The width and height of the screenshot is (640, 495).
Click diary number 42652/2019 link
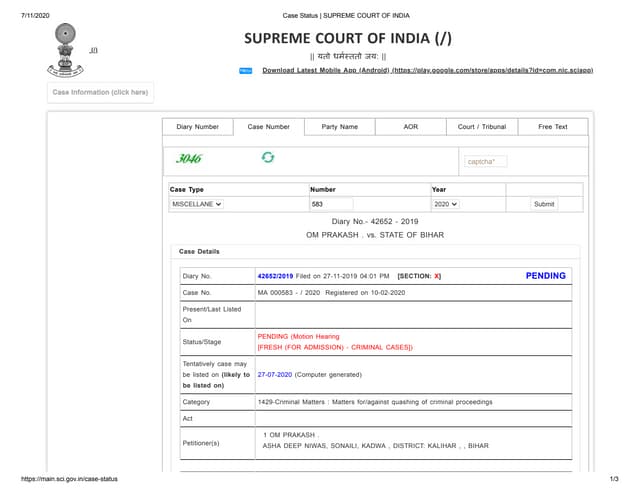pyautogui.click(x=275, y=275)
